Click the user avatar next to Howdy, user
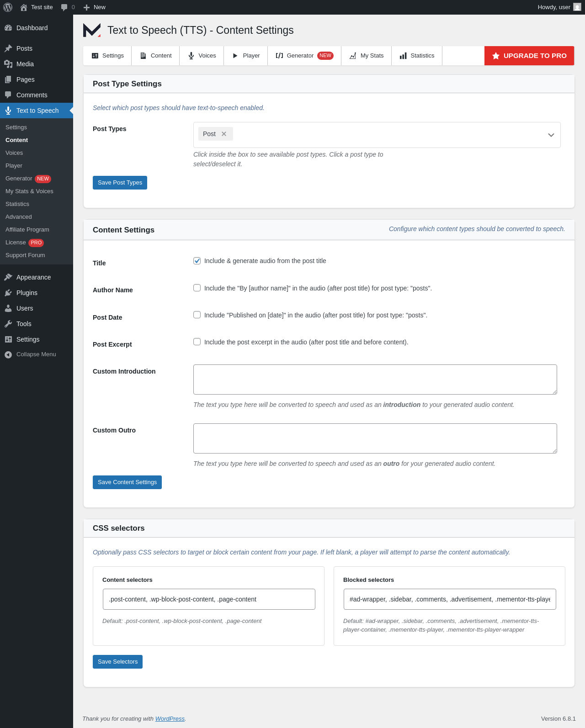The image size is (585, 728). 577,7
